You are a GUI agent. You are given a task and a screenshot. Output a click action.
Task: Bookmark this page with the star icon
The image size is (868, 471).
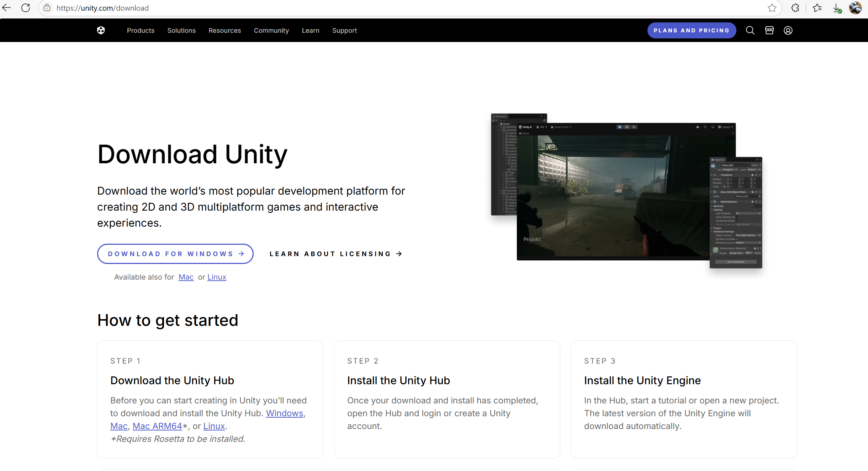772,7
